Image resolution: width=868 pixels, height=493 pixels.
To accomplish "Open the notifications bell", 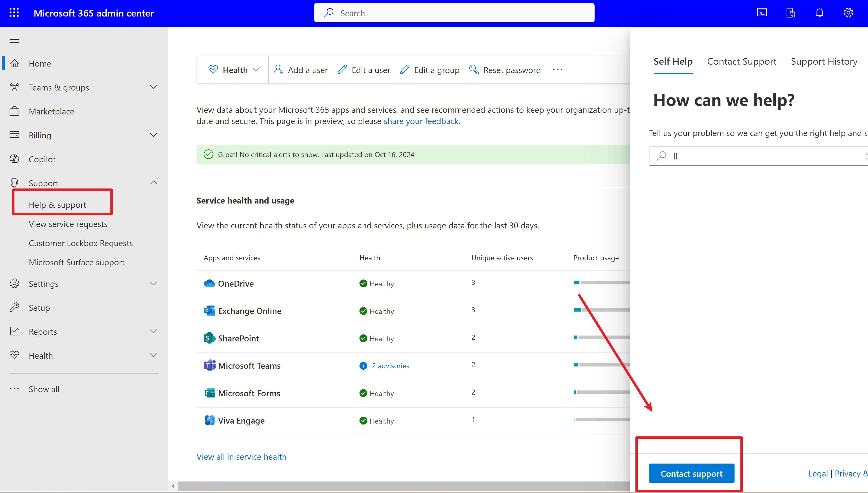I will [820, 12].
